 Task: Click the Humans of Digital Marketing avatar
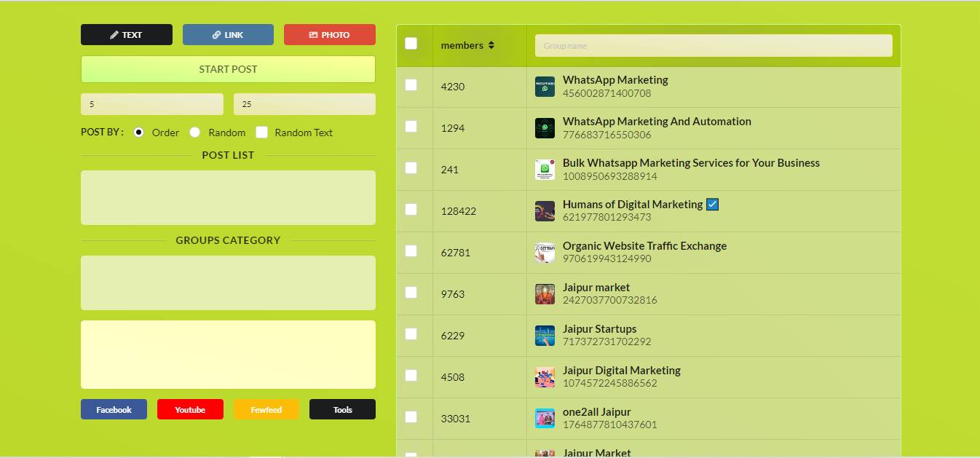545,211
